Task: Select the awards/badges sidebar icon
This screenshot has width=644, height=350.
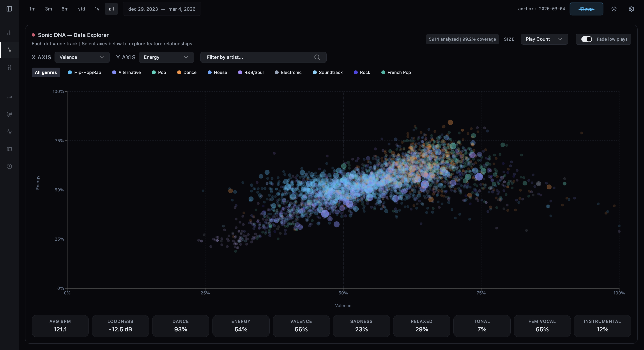Action: pos(9,67)
